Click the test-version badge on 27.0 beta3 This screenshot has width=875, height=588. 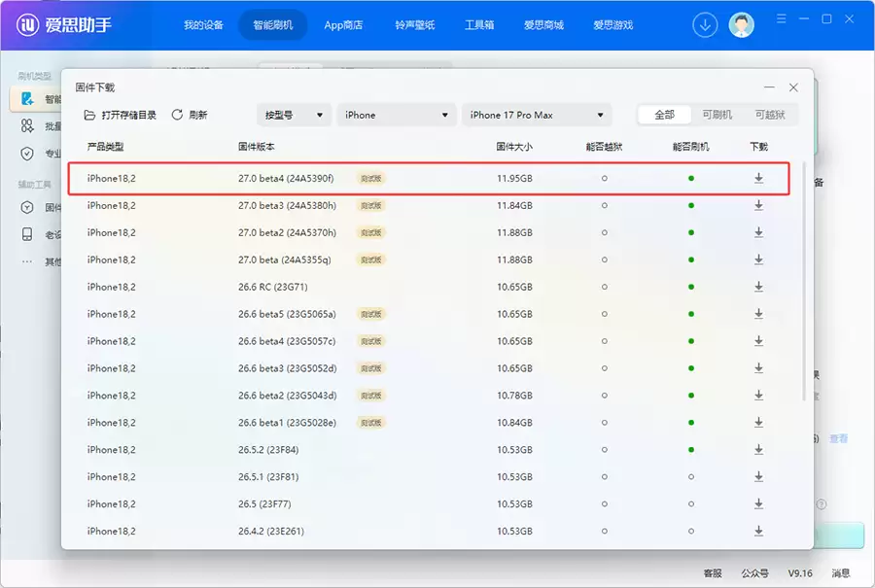371,205
